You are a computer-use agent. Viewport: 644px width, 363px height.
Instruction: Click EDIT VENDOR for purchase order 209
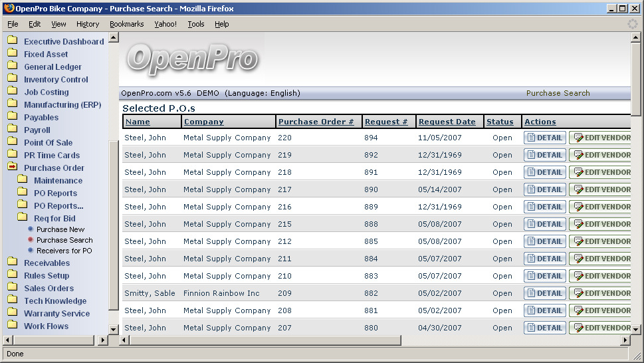click(601, 293)
